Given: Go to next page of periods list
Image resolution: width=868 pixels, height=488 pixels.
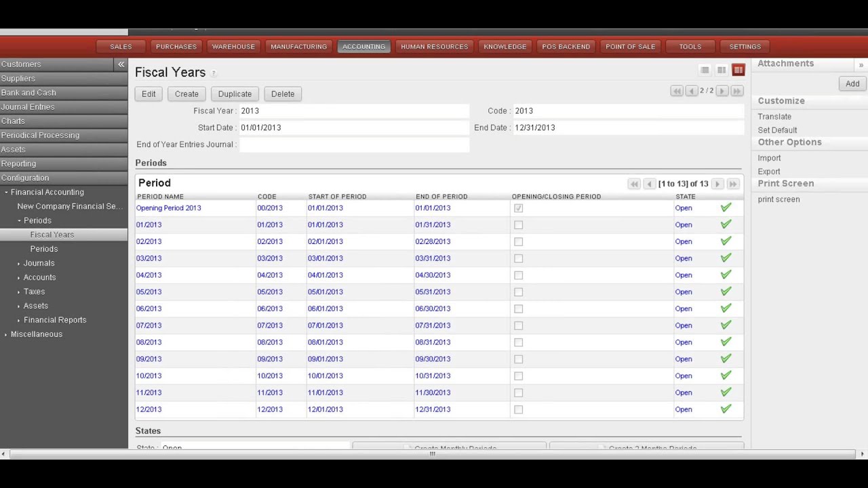Looking at the screenshot, I should pyautogui.click(x=717, y=184).
